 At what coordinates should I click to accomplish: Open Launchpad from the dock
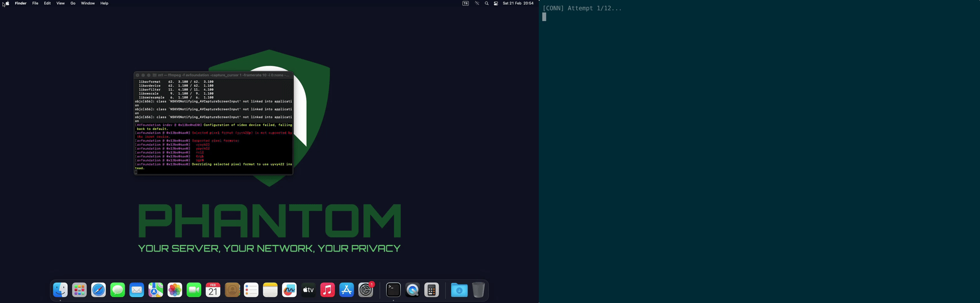point(80,290)
